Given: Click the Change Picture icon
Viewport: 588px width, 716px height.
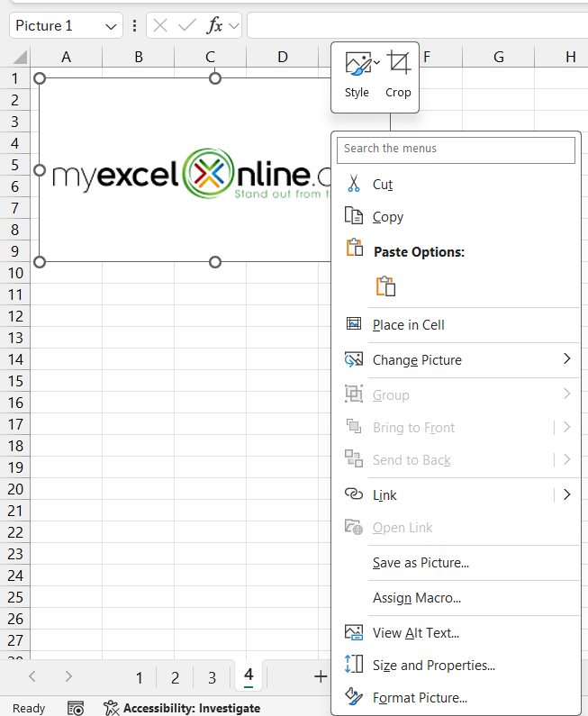Looking at the screenshot, I should (354, 359).
